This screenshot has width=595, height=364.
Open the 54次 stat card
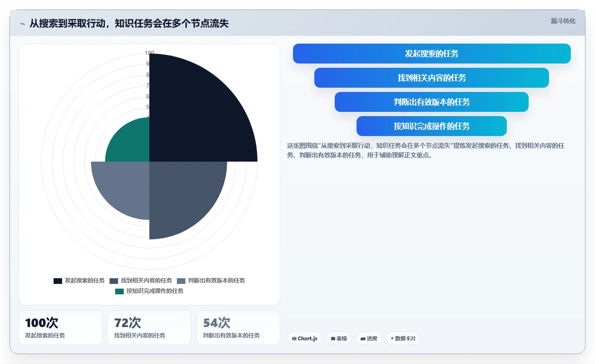coord(238,328)
